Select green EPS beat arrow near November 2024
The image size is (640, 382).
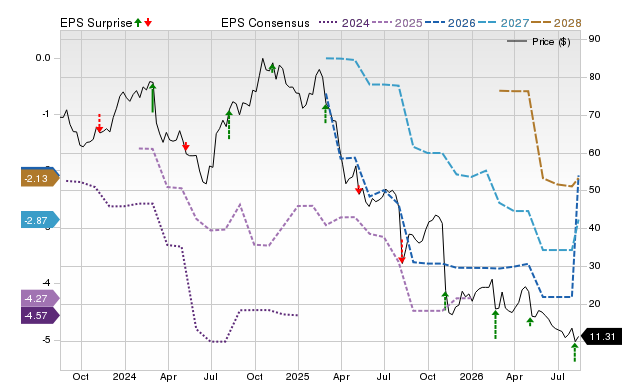tap(272, 68)
